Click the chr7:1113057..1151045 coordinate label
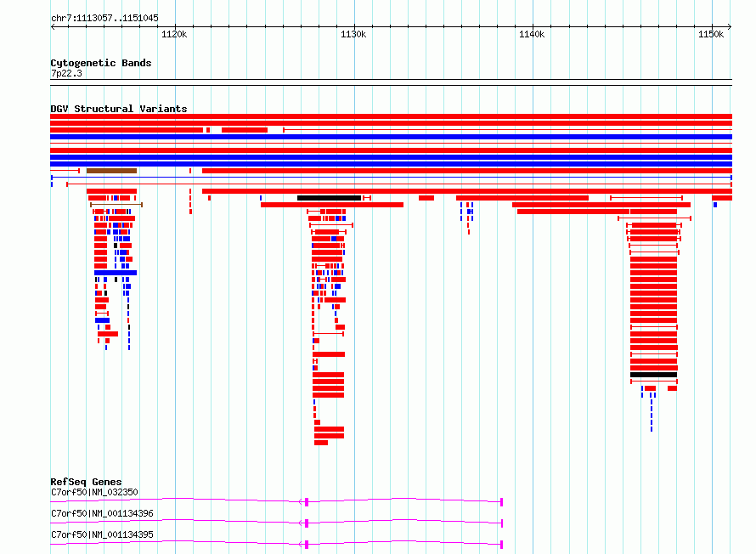This screenshot has width=756, height=554. click(x=104, y=18)
